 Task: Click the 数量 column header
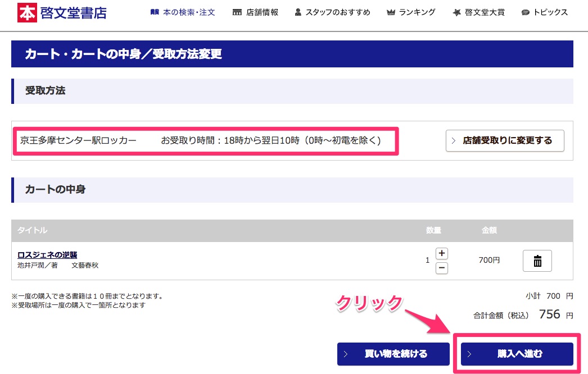coord(433,230)
